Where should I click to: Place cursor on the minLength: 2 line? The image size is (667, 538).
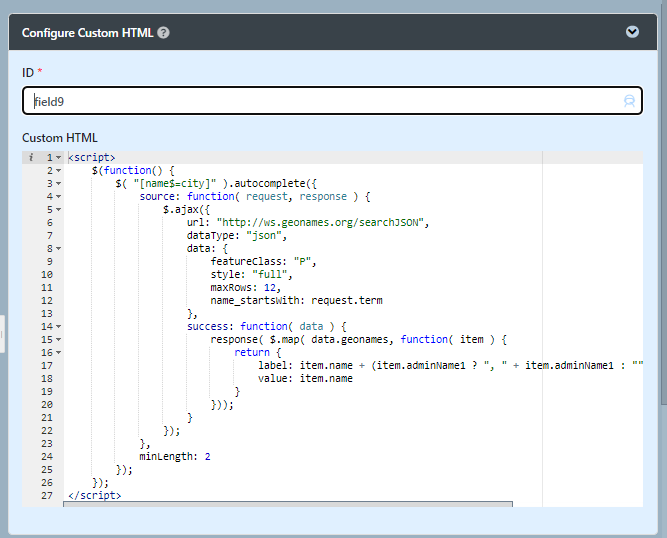(175, 456)
